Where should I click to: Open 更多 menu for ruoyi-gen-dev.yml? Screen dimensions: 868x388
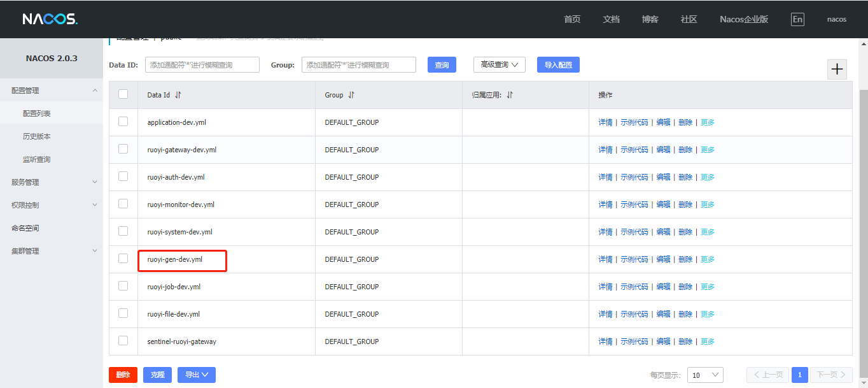tap(708, 259)
